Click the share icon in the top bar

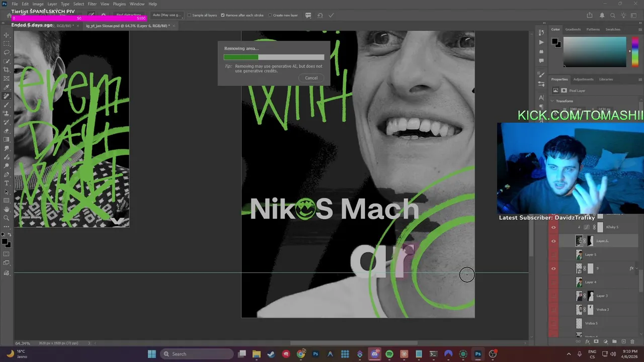[x=590, y=15]
